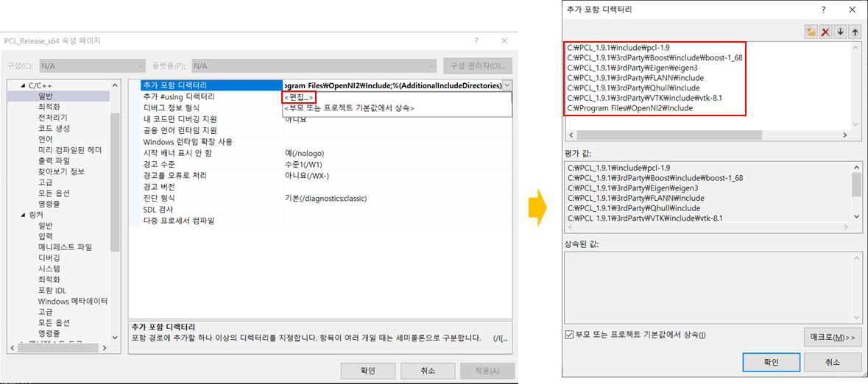Click the red X delete line icon

826,32
